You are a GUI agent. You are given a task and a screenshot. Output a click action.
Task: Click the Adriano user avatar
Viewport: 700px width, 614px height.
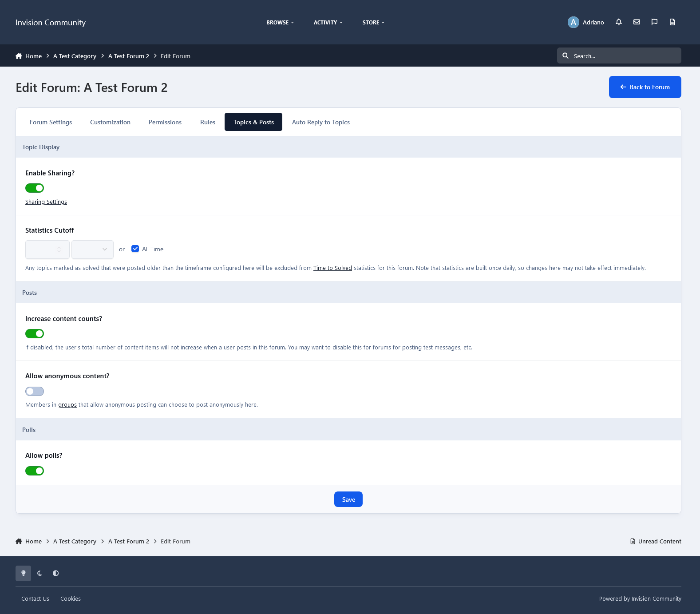click(573, 22)
